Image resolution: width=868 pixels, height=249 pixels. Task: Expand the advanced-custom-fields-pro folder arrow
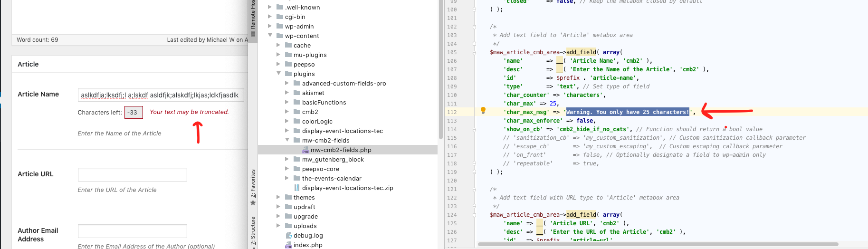click(x=287, y=83)
